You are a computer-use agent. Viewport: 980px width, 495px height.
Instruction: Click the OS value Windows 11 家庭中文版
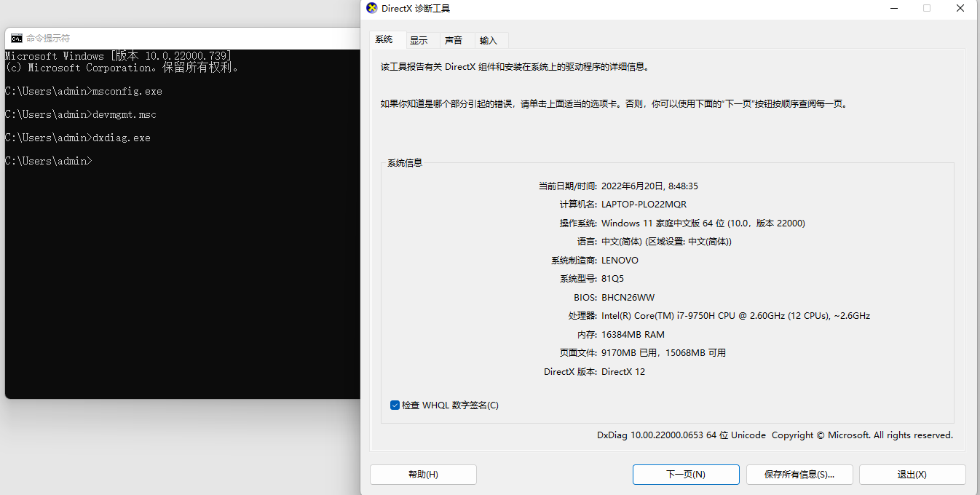(703, 223)
